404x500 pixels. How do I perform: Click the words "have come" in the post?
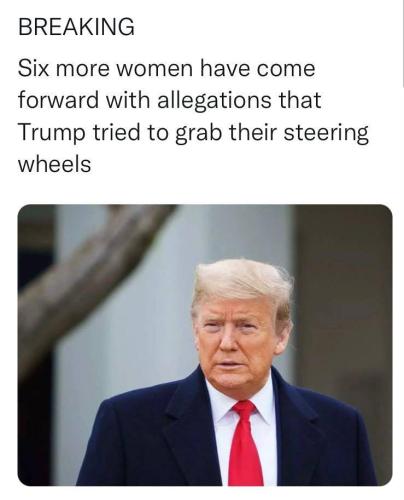tap(258, 68)
